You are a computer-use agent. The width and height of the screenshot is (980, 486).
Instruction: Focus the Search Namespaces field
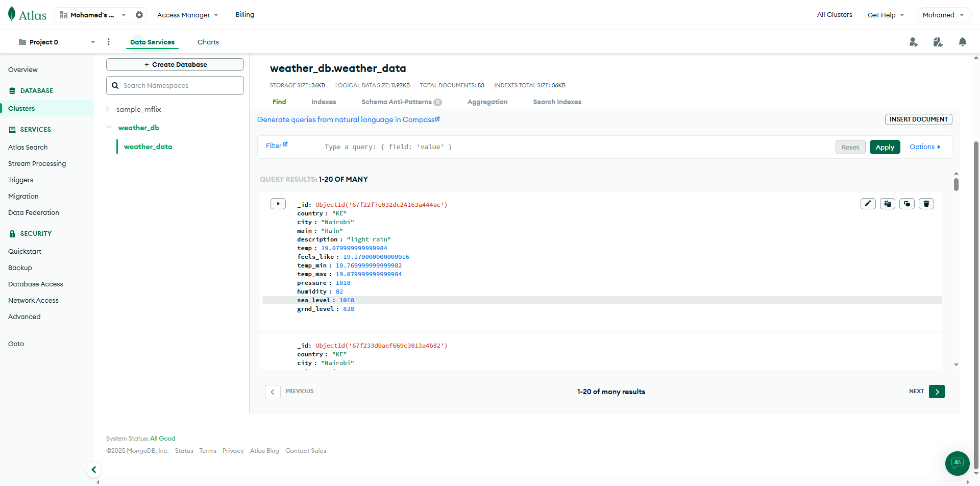tap(175, 86)
